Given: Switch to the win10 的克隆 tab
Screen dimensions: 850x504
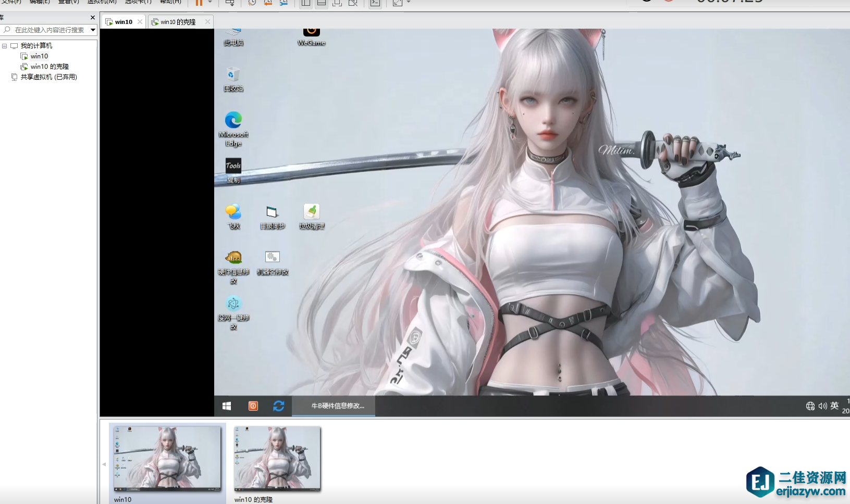Looking at the screenshot, I should (x=177, y=21).
